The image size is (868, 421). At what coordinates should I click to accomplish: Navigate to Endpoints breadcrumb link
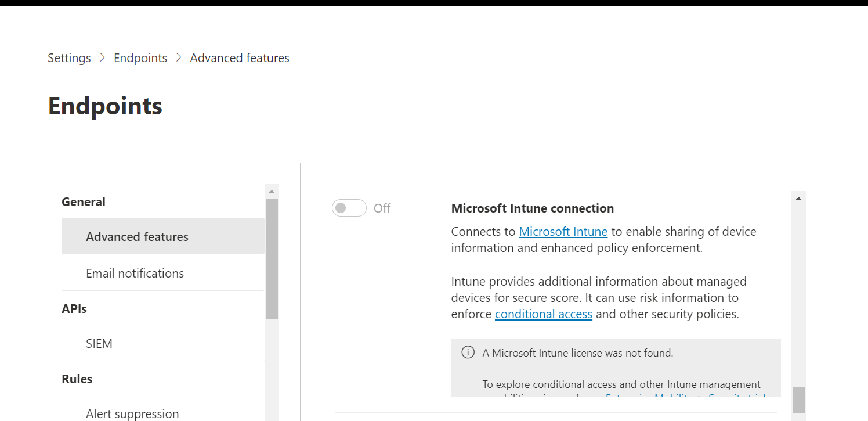coord(140,58)
